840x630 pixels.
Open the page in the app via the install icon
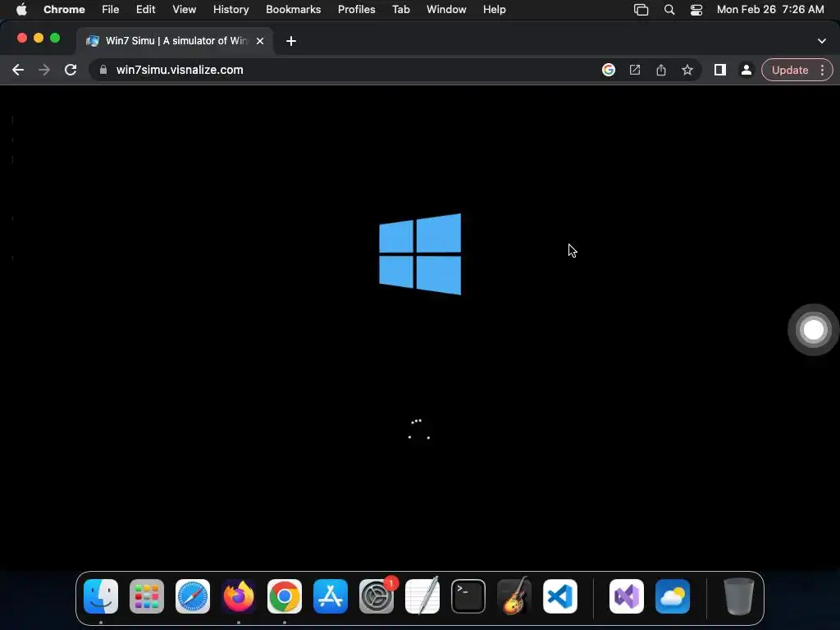pos(635,70)
